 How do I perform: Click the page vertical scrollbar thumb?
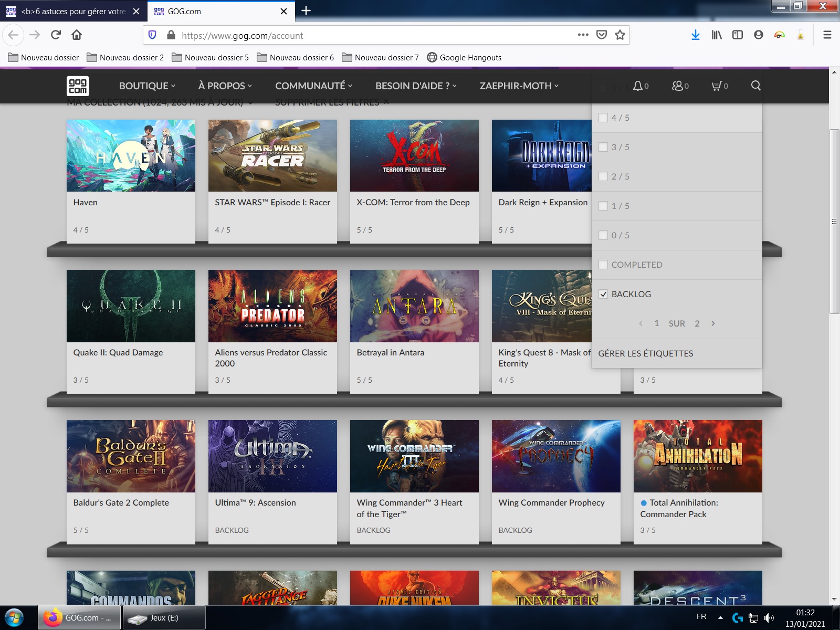tap(834, 221)
